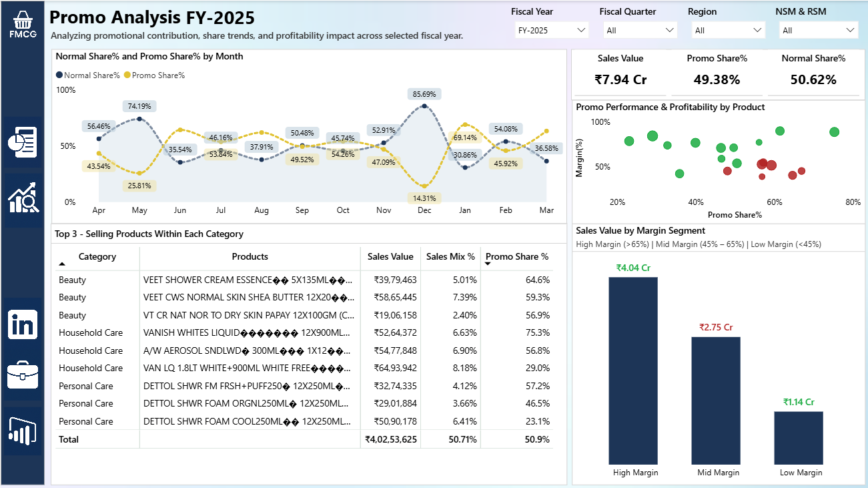The image size is (868, 488).
Task: Click sort arrow under Promo Share % header
Action: click(x=487, y=264)
